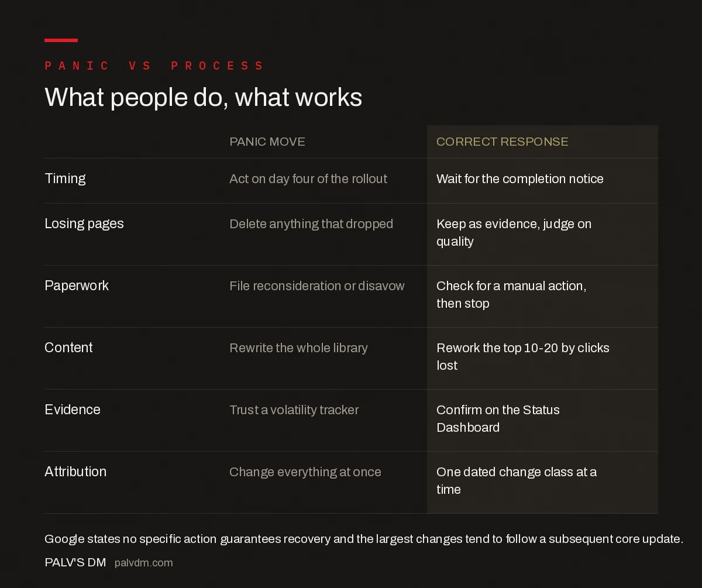The width and height of the screenshot is (702, 588).
Task: Select the Evidence row label
Action: point(73,410)
